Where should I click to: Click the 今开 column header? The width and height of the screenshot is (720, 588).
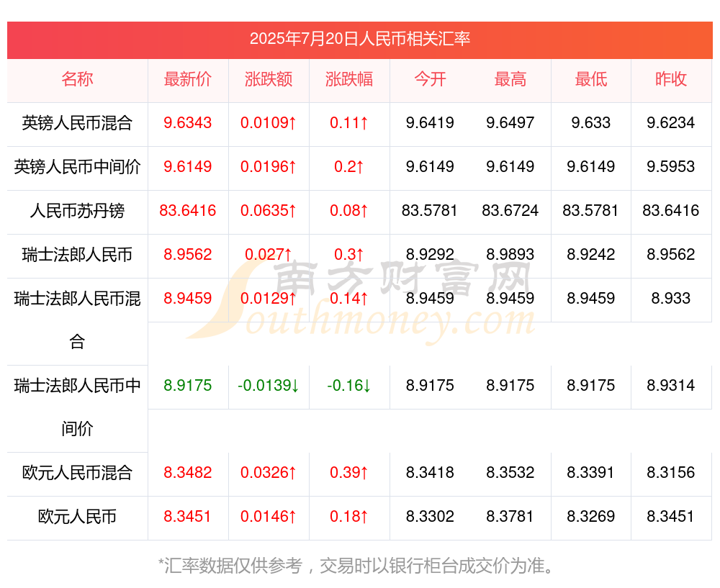coord(430,79)
